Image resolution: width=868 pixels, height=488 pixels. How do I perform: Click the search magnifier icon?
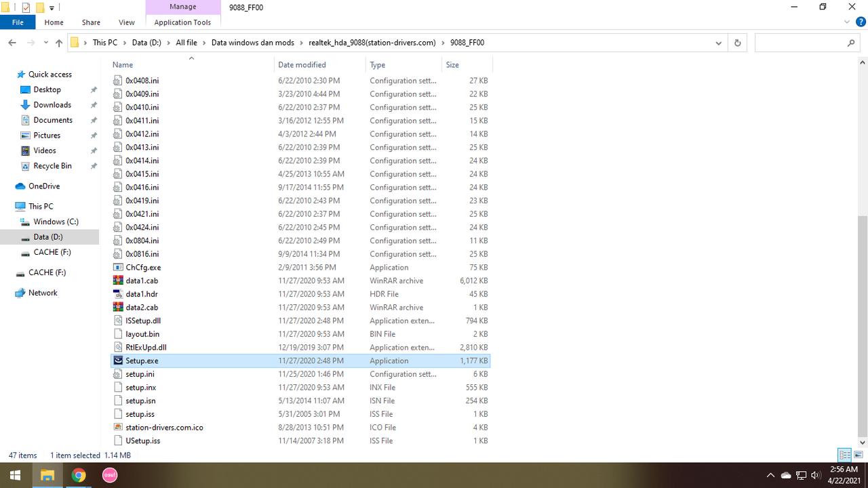click(852, 43)
